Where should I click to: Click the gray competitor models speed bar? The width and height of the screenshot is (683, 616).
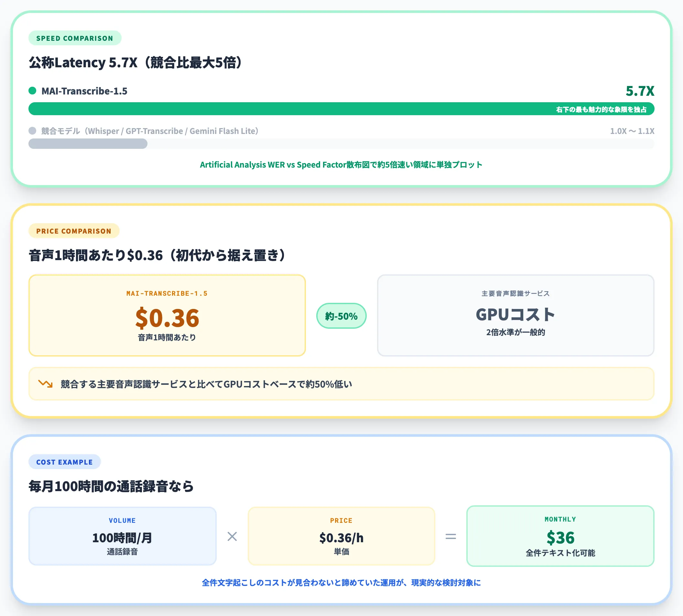point(88,144)
